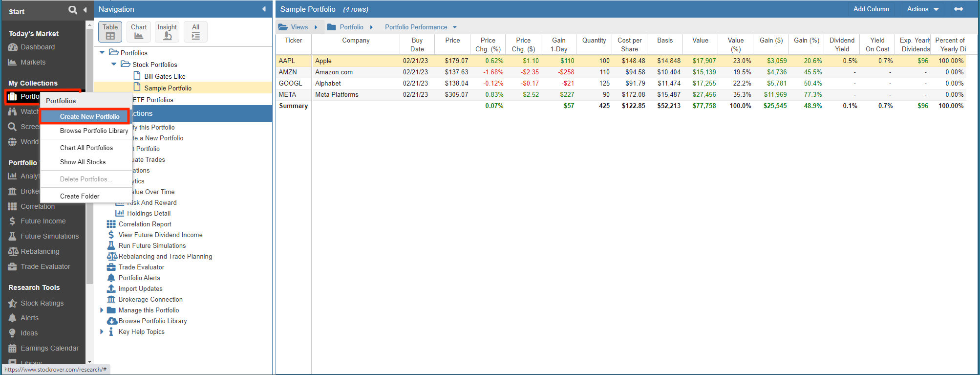The image size is (980, 375).
Task: Open Trade Evaluator in sidebar
Action: pyautogui.click(x=45, y=266)
